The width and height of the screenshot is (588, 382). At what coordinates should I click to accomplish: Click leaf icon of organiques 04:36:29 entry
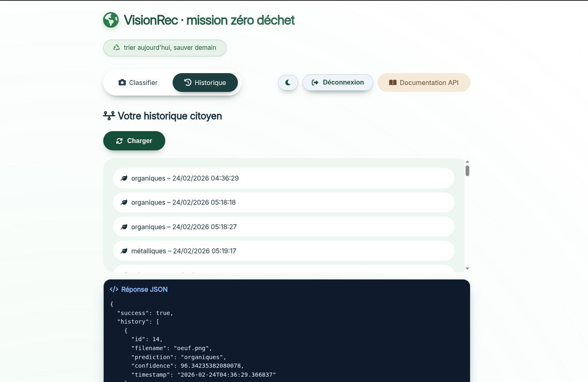pos(124,178)
